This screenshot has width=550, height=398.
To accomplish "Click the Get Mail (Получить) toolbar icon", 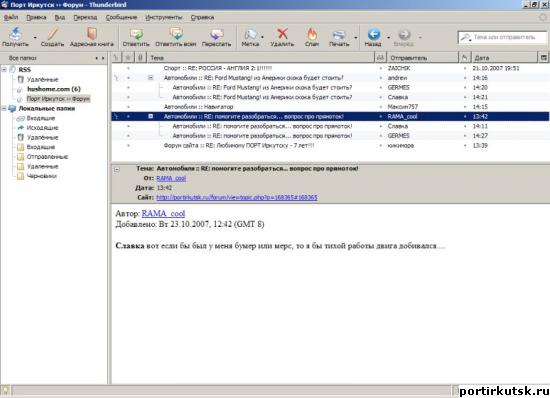I will tap(15, 34).
